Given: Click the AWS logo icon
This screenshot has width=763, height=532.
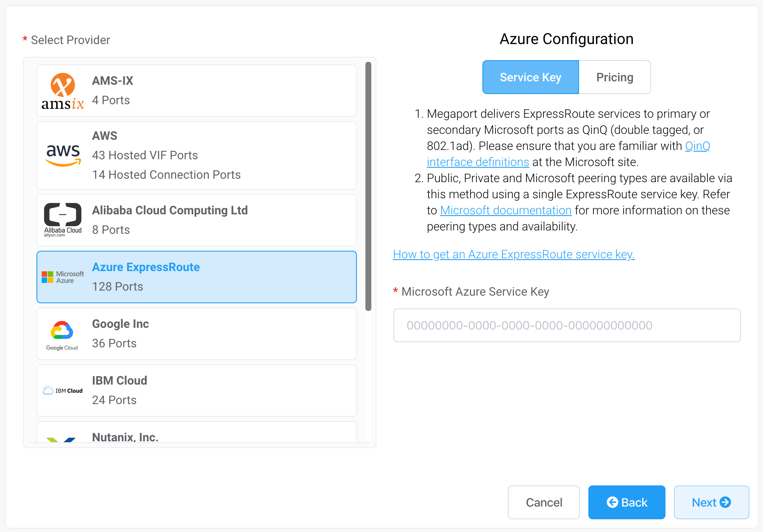Looking at the screenshot, I should pos(63,155).
